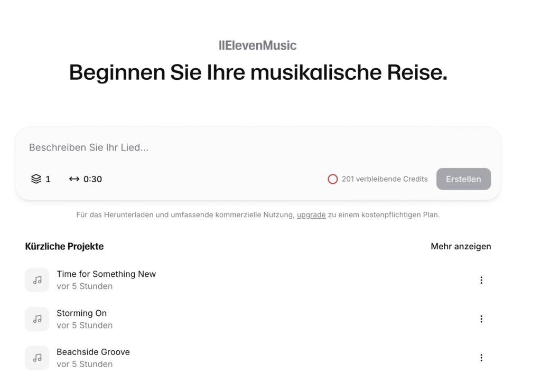Click the layers stack icon for variations
The height and width of the screenshot is (392, 541).
[x=36, y=179]
